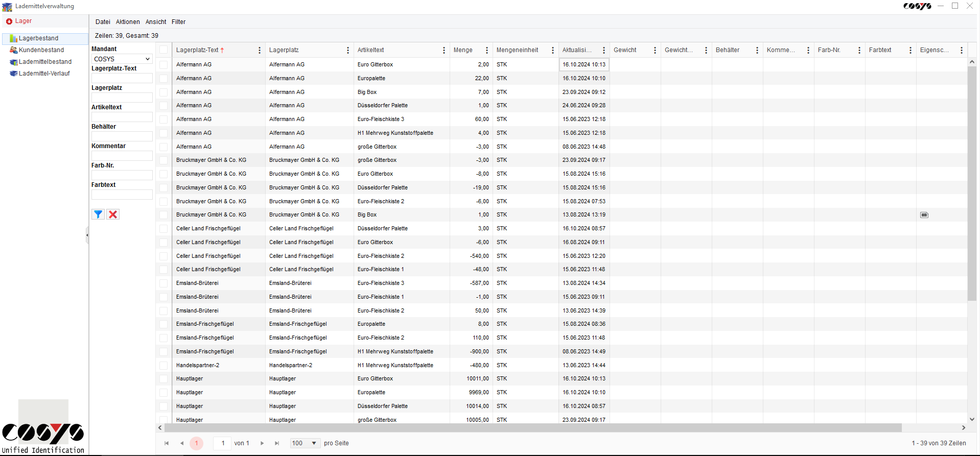Screen dimensions: 980x456
Task: Open column menu of Lagerplatz header
Action: point(348,50)
